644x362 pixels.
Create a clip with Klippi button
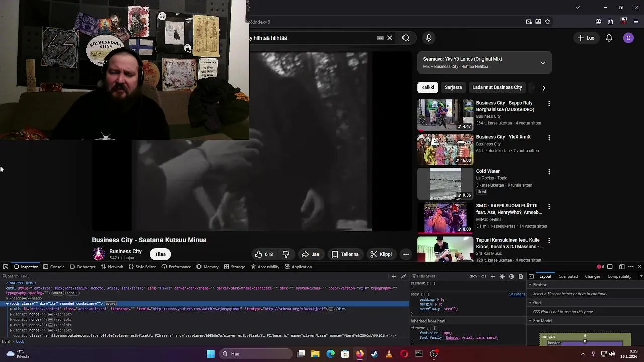381,254
